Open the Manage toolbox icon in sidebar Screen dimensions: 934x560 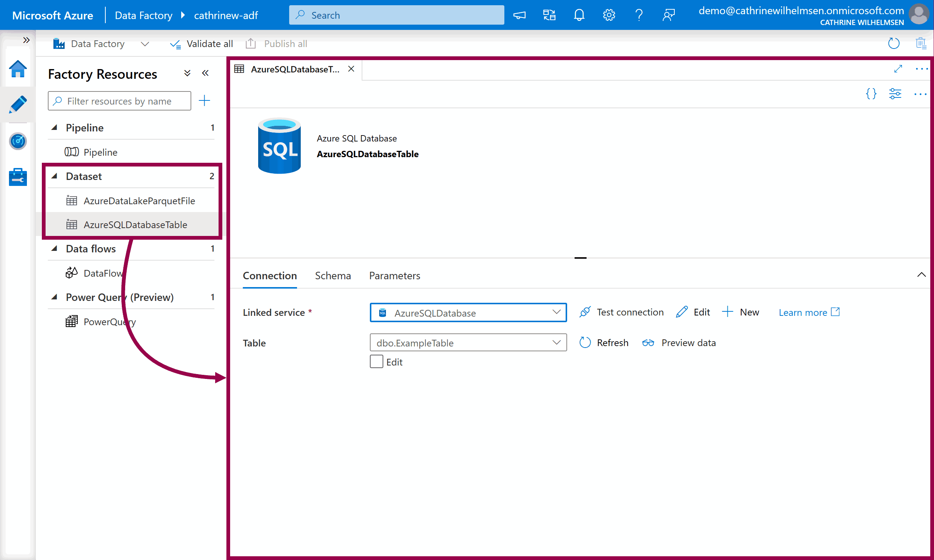tap(18, 177)
